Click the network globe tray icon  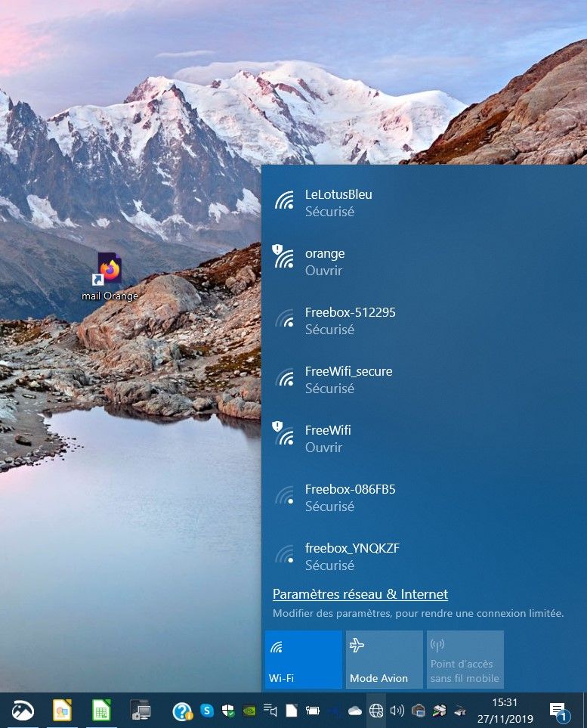coord(376,711)
